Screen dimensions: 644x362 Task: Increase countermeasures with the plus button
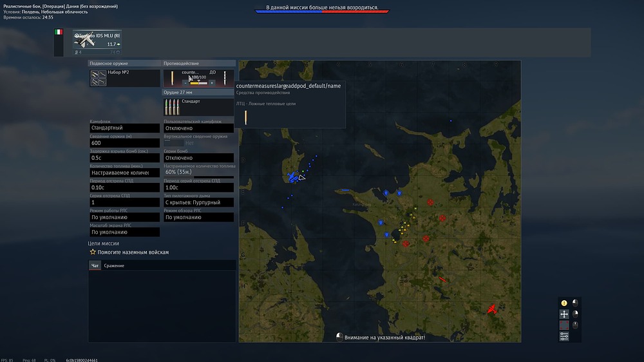[x=212, y=83]
